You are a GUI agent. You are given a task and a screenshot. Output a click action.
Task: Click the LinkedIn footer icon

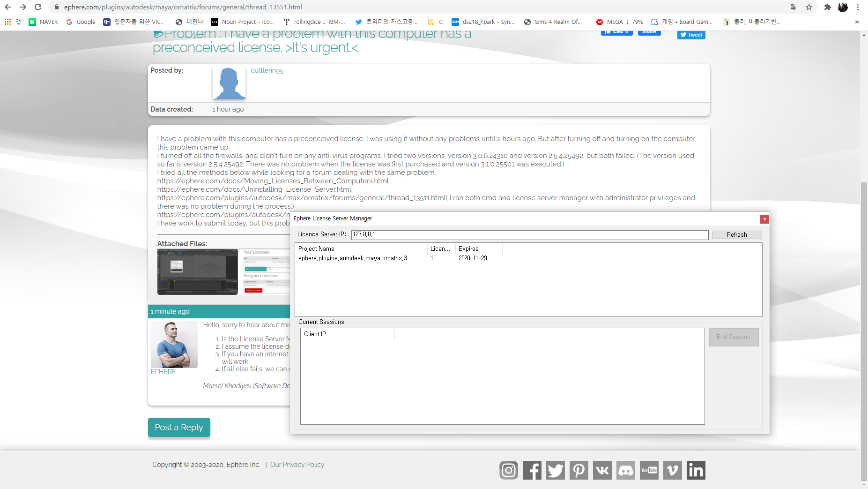tap(696, 470)
